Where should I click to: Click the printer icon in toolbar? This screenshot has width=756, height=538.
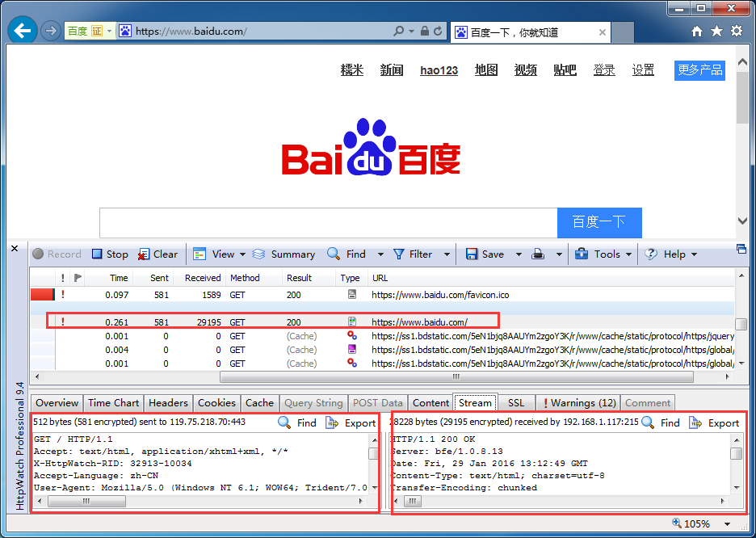(x=538, y=254)
